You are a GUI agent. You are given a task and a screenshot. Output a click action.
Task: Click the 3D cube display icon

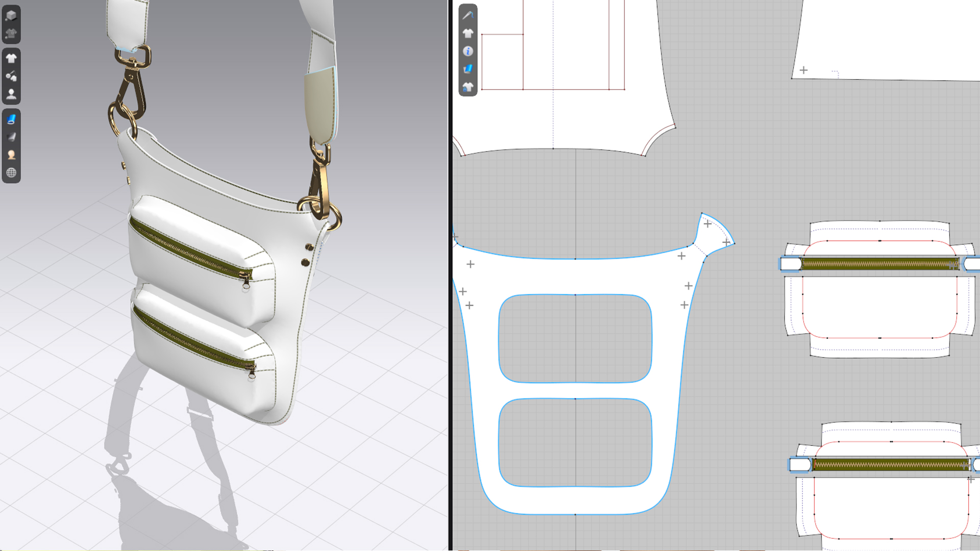[x=11, y=15]
